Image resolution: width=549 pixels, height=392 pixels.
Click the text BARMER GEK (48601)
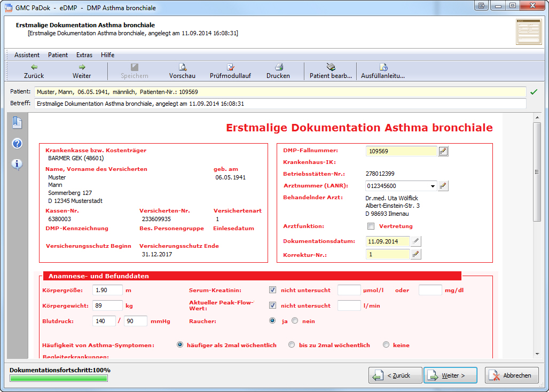coord(76,158)
